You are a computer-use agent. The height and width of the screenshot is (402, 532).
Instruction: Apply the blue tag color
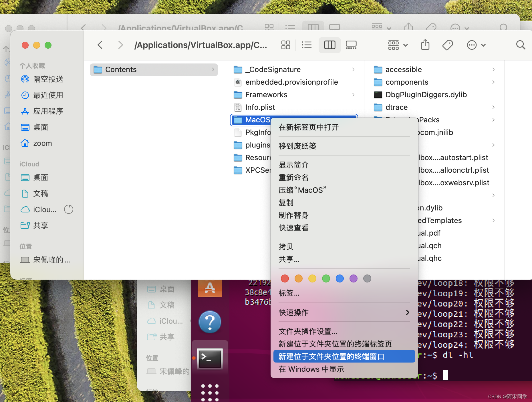pos(340,278)
